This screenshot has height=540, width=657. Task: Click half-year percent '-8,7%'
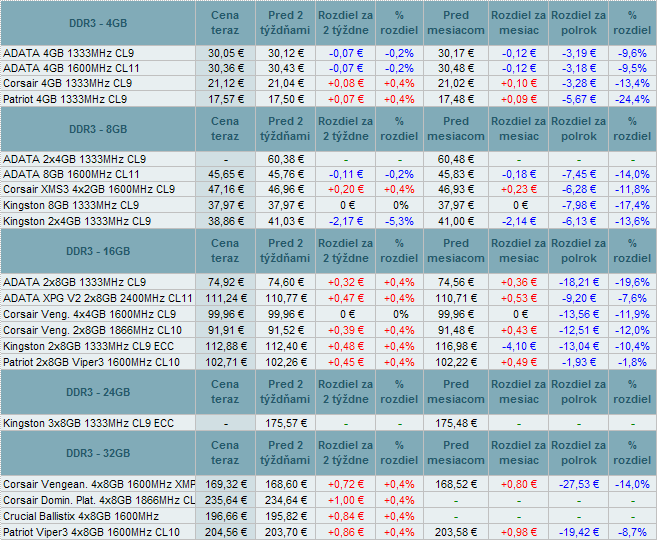(x=632, y=532)
